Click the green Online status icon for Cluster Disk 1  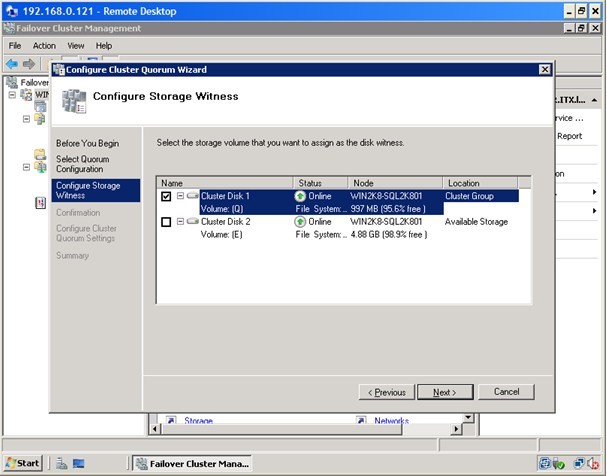point(300,196)
